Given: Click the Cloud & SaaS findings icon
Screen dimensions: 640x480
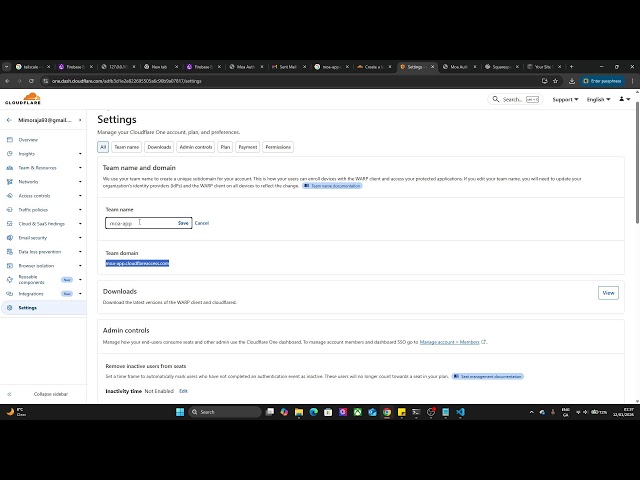Looking at the screenshot, I should click(x=10, y=224).
